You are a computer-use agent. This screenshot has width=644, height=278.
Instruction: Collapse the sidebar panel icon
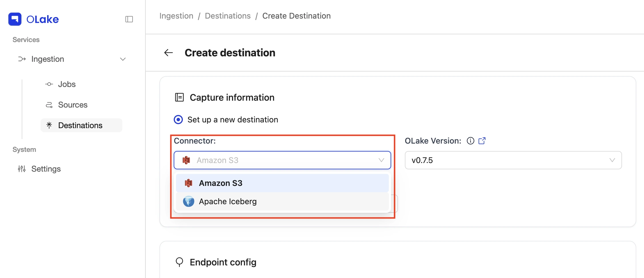click(x=129, y=19)
